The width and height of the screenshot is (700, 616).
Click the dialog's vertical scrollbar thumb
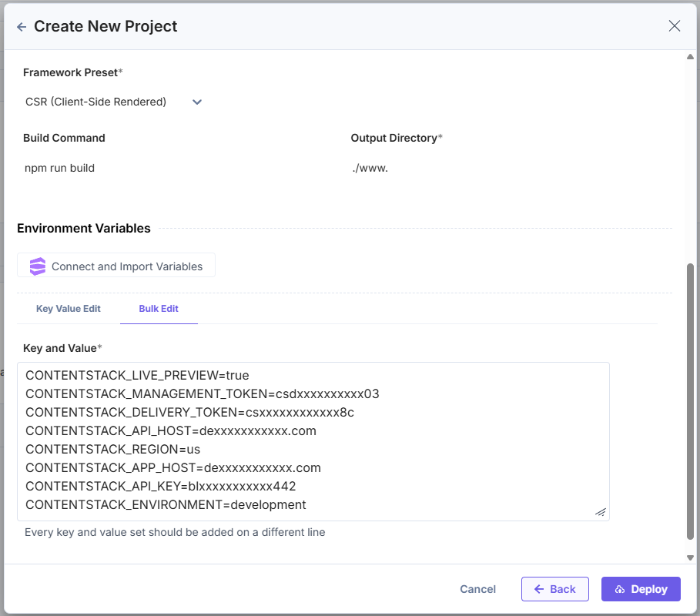tap(690, 400)
